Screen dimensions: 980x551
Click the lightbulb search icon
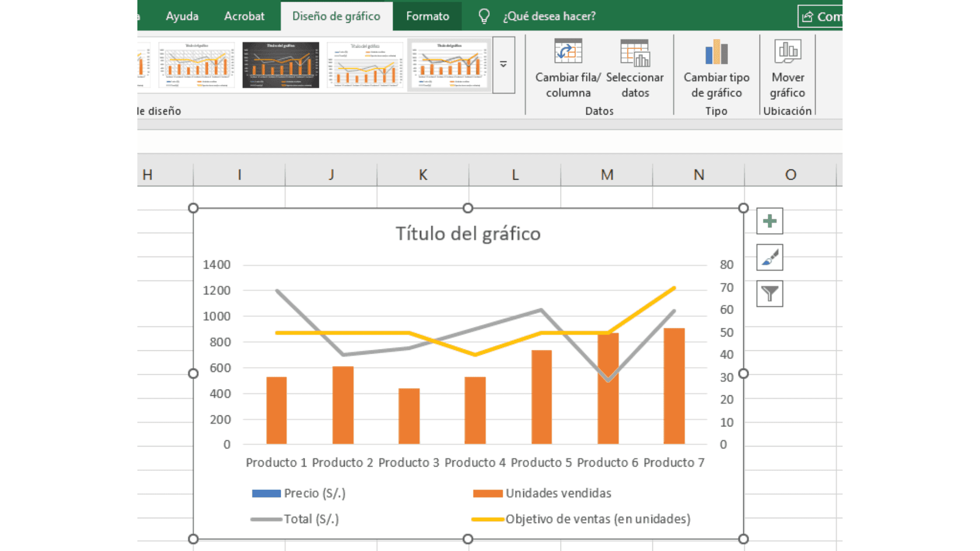(484, 17)
